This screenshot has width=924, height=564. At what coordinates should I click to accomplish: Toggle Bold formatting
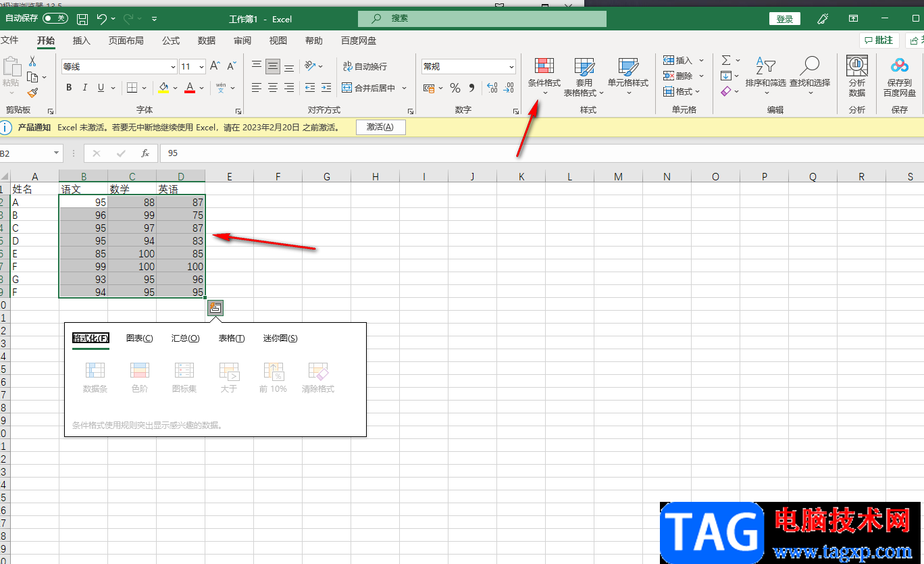[x=69, y=88]
